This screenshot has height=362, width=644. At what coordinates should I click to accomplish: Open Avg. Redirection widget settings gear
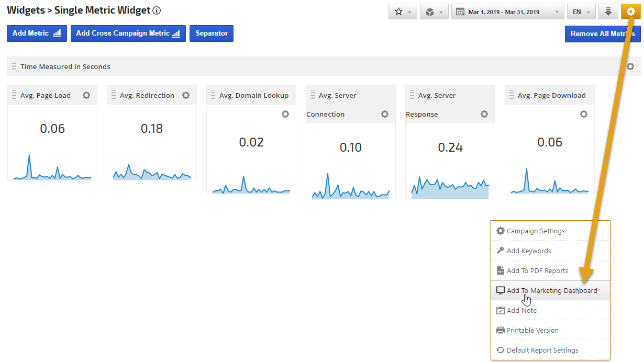pos(186,95)
